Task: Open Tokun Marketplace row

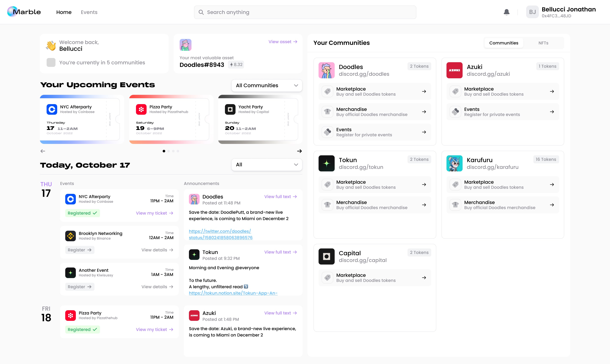Action: point(375,185)
